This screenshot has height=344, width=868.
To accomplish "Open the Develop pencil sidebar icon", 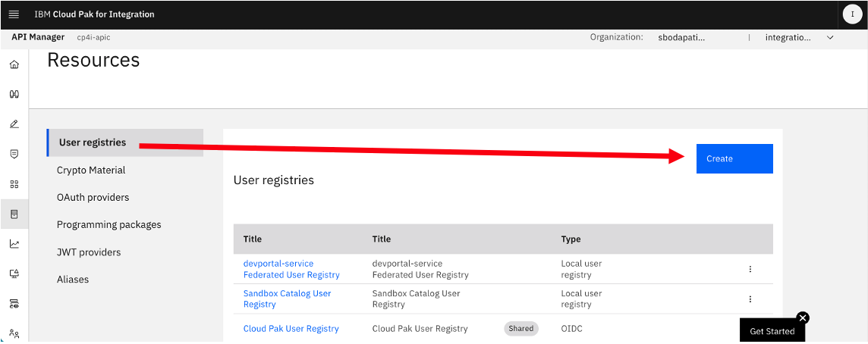I will pyautogui.click(x=14, y=124).
